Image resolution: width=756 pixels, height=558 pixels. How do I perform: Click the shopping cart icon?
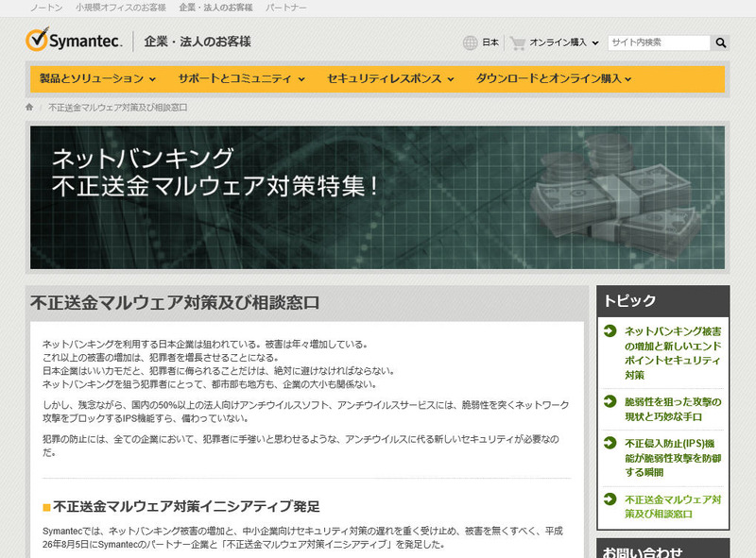pos(517,42)
